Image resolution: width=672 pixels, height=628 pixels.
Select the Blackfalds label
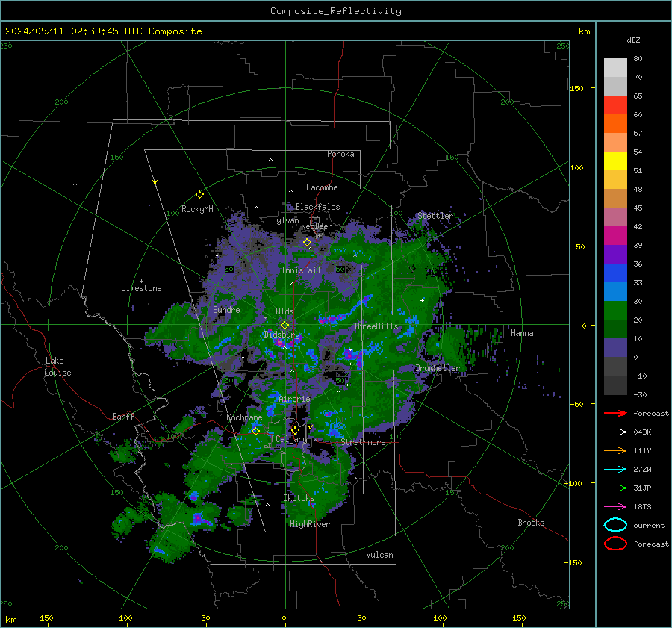coord(317,207)
